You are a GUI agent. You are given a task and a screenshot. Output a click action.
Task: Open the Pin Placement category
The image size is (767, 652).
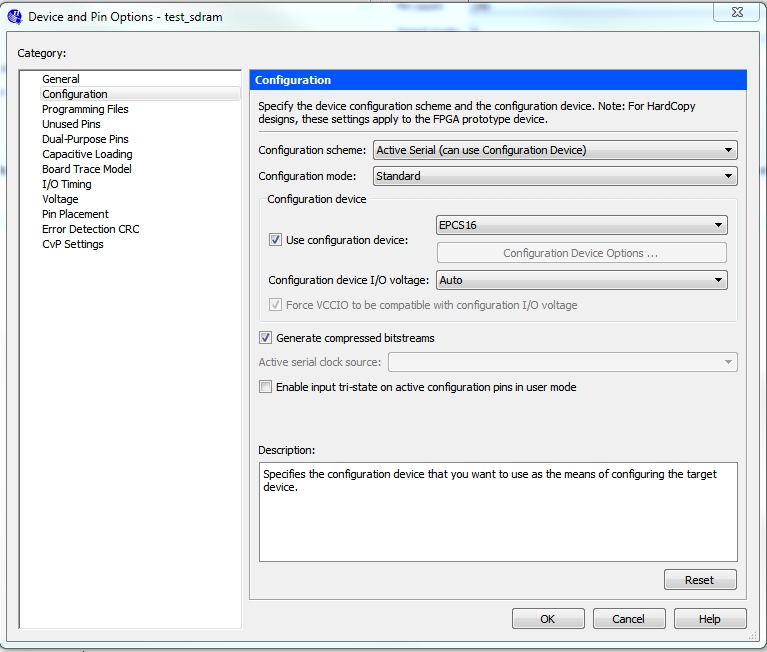click(x=75, y=214)
